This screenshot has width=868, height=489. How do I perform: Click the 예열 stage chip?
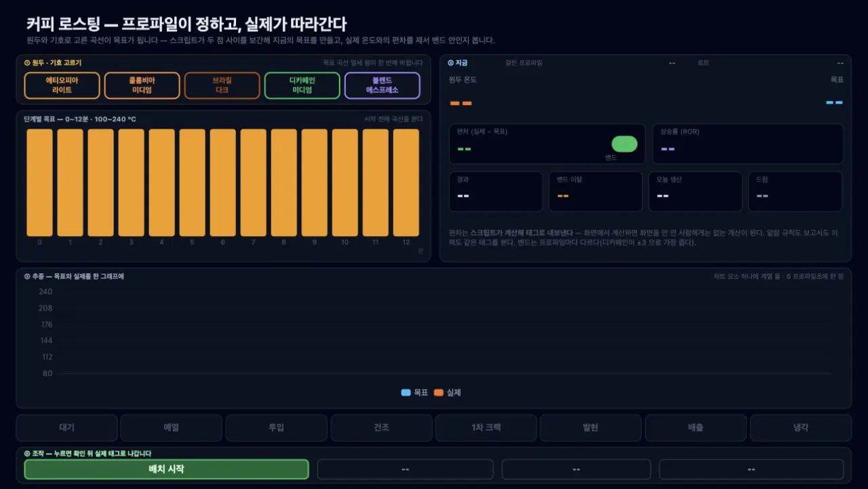[172, 428]
